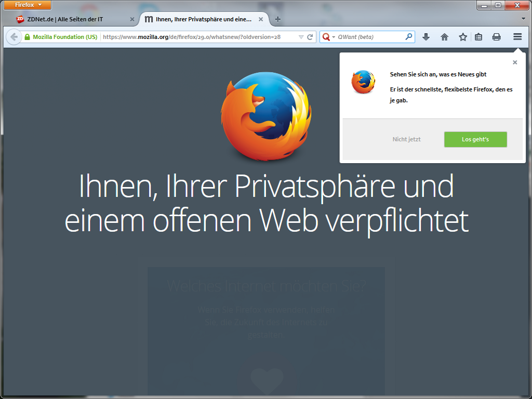Click 'Nicht jetzt' in the popup

(x=406, y=139)
